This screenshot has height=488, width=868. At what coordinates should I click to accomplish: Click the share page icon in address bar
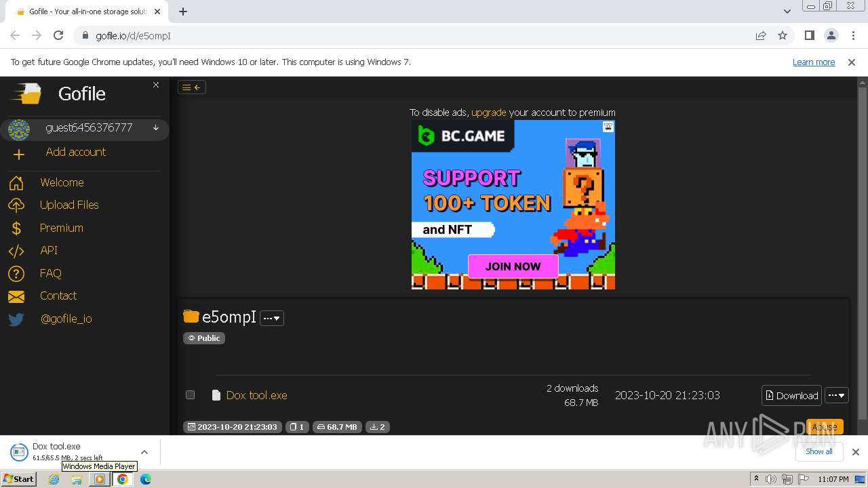click(x=761, y=35)
